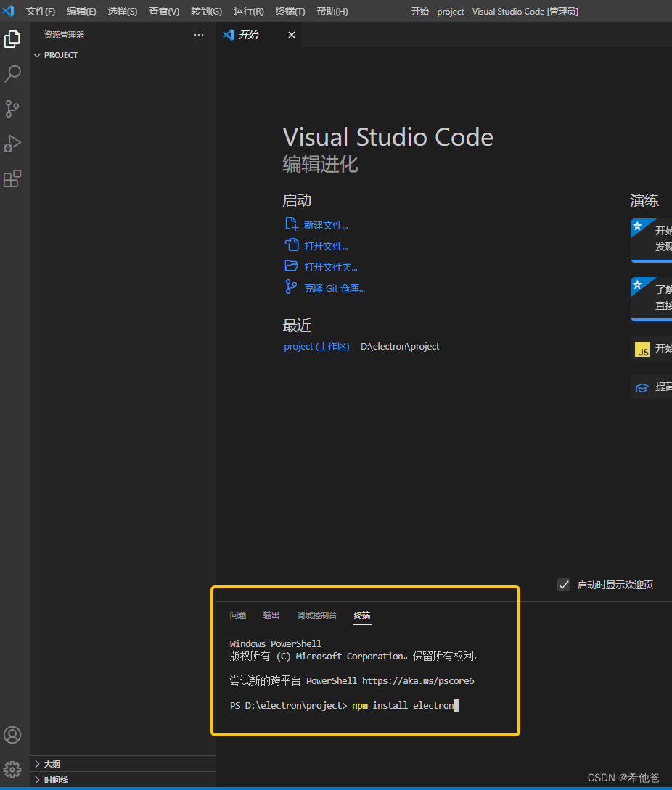Open recent project (工作区) link
Viewport: 672px width, 790px height.
click(316, 347)
